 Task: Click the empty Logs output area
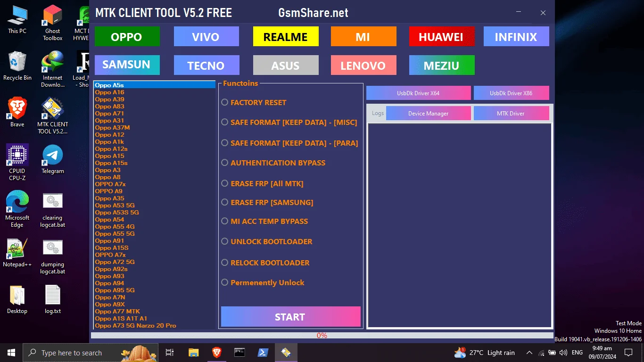click(x=460, y=225)
